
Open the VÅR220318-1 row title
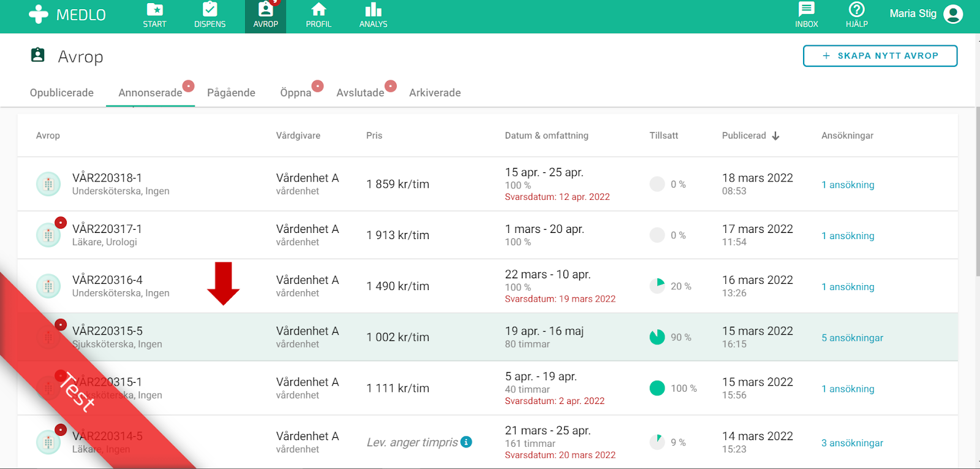click(x=107, y=178)
